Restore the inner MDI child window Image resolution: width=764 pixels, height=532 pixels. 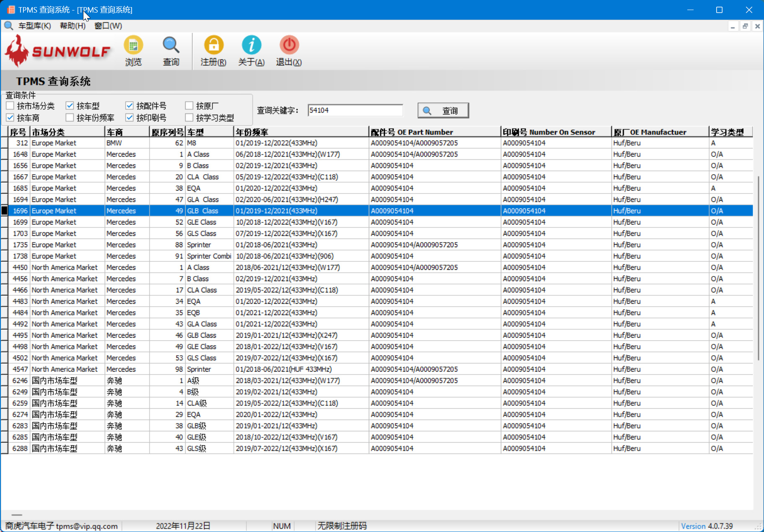click(x=745, y=26)
